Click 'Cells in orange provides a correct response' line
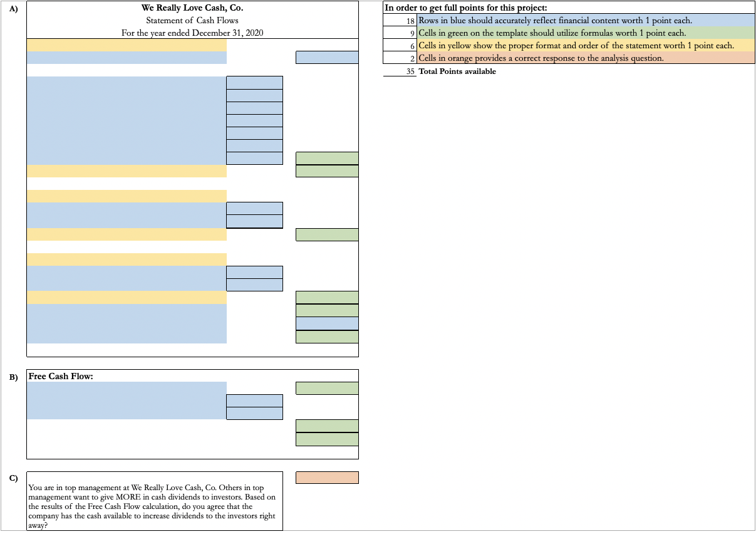This screenshot has height=534, width=756. pyautogui.click(x=541, y=58)
